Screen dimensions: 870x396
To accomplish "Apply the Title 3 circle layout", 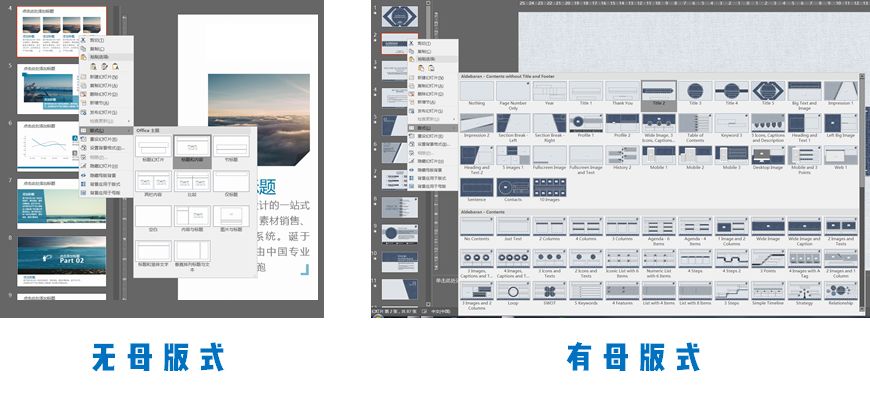I will (x=695, y=93).
